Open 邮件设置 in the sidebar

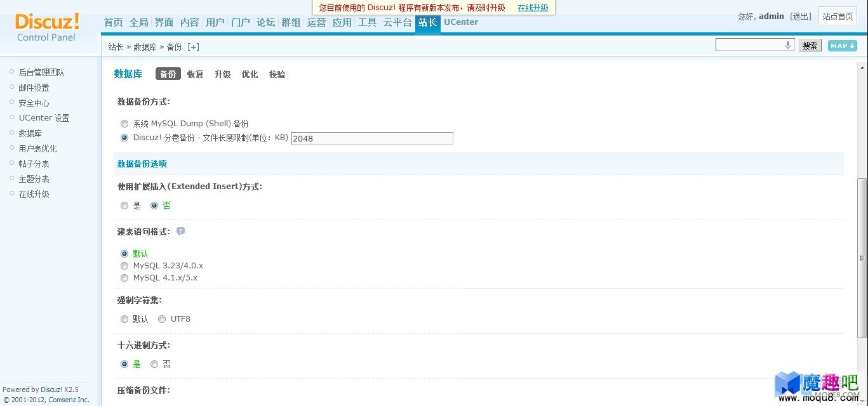pyautogui.click(x=34, y=88)
